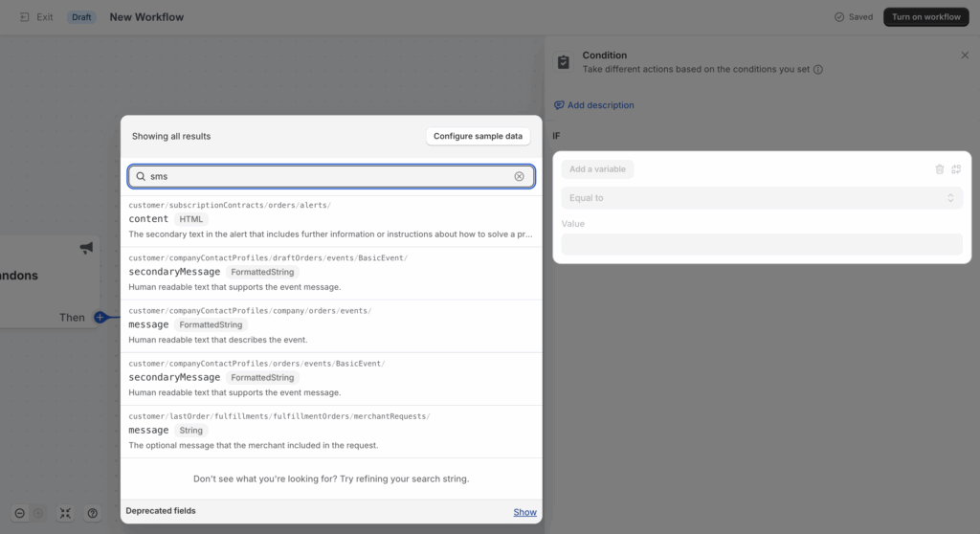Select secondaryMessage under draftOrders events
Screen dimensions: 980x534
click(x=331, y=274)
